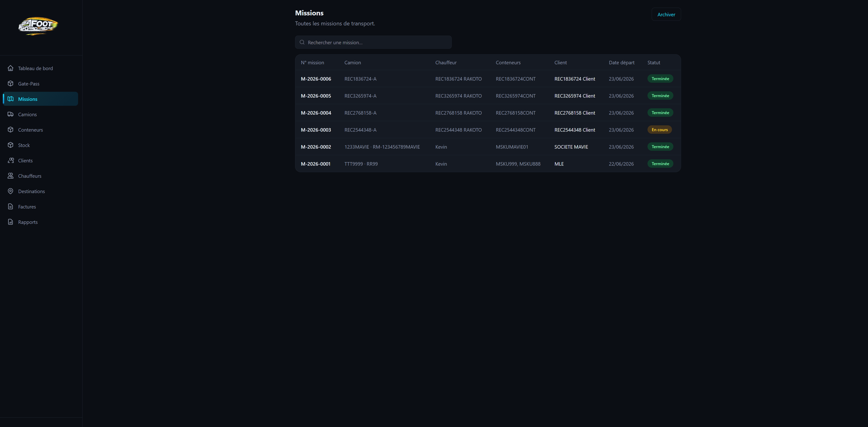Click the Conteneurs column header

click(x=508, y=63)
